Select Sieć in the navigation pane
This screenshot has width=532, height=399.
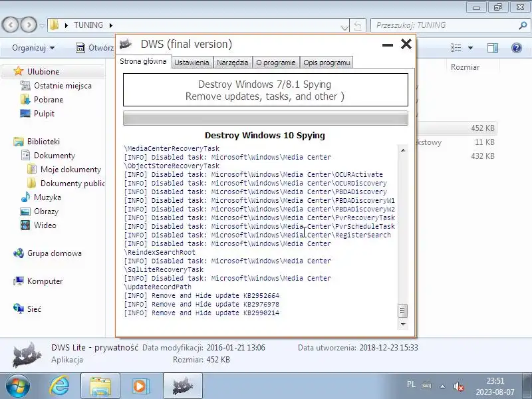coord(34,309)
